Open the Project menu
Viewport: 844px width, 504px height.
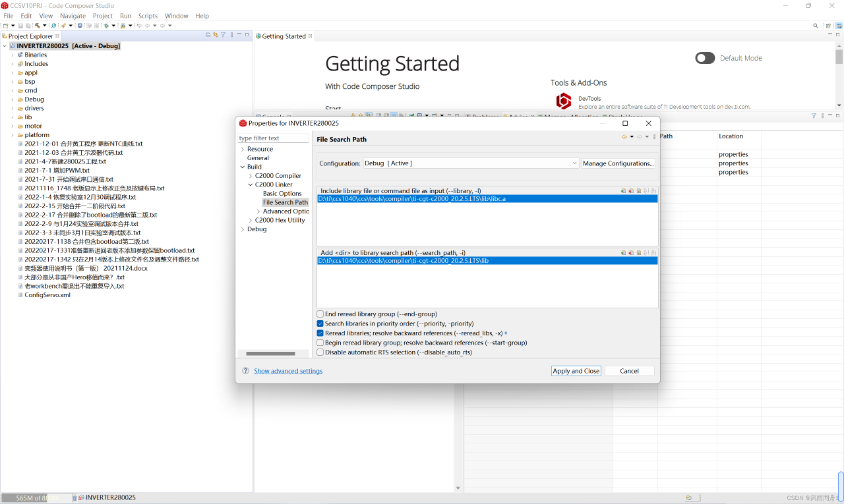tap(103, 16)
